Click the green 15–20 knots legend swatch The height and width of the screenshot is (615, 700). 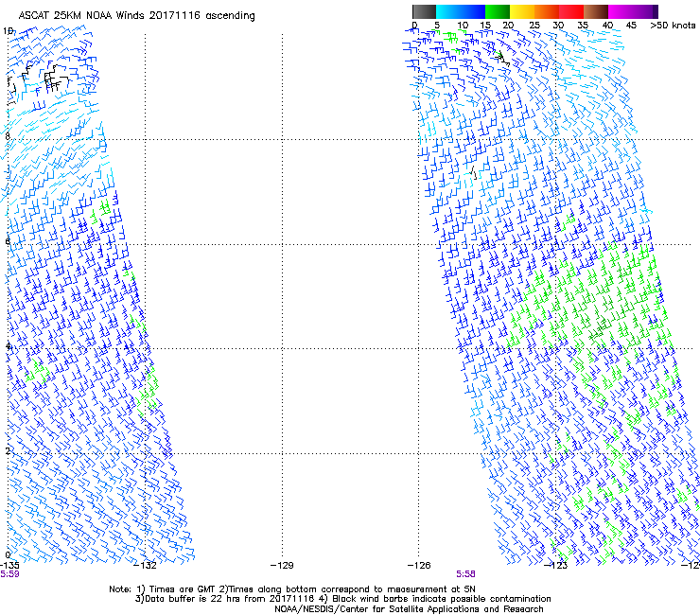pos(498,11)
